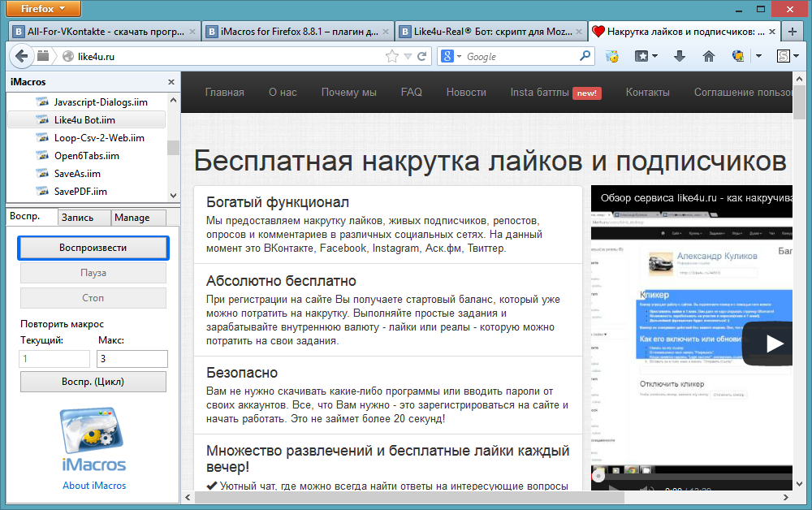Click the magnifier icon in the search box
This screenshot has height=510, width=812.
point(585,56)
